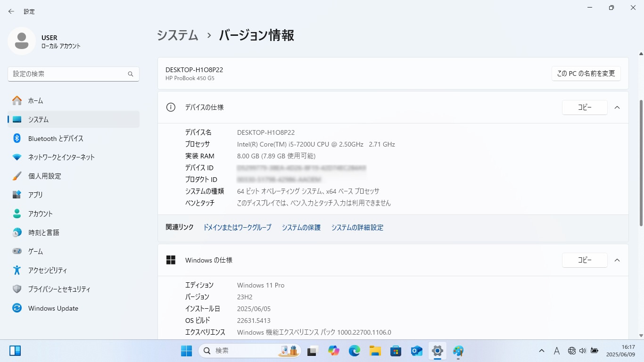Open USER account profile picture
644x362 pixels.
click(21, 41)
